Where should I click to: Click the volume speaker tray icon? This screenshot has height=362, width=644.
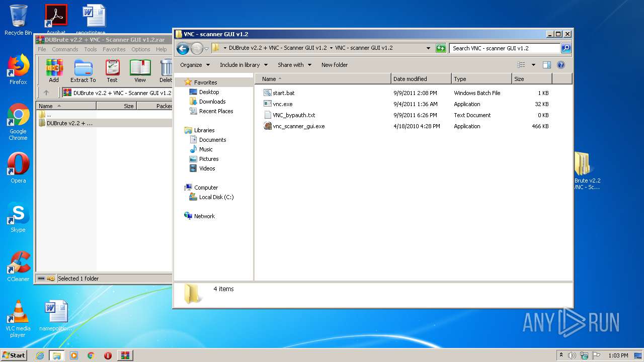(572, 355)
